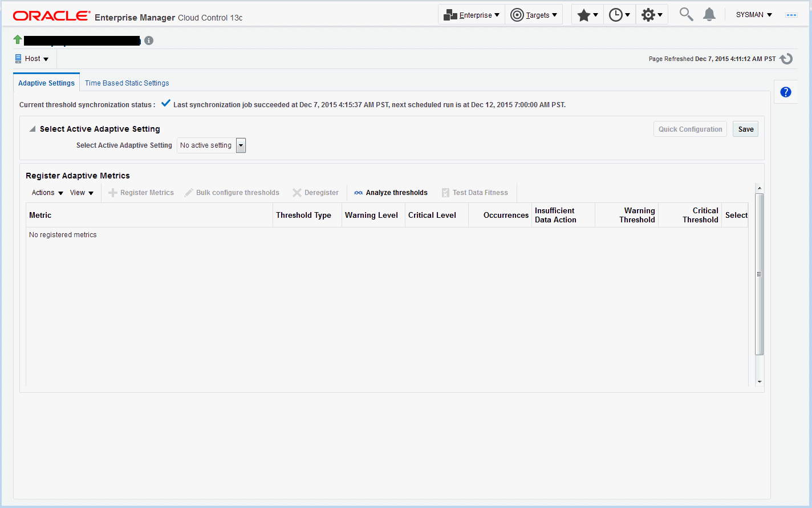The height and width of the screenshot is (508, 812).
Task: Click Warning Level column header
Action: [x=373, y=215]
